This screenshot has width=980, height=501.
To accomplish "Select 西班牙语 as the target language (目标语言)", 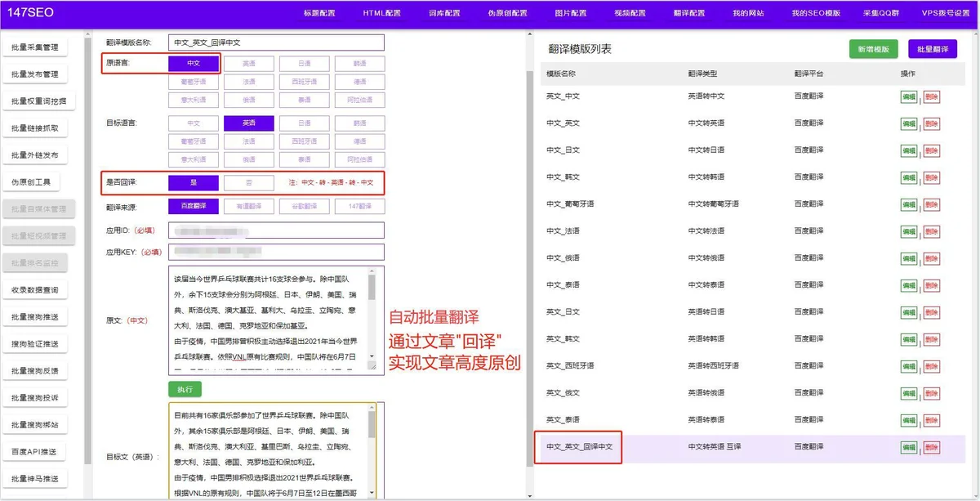I will tap(305, 141).
